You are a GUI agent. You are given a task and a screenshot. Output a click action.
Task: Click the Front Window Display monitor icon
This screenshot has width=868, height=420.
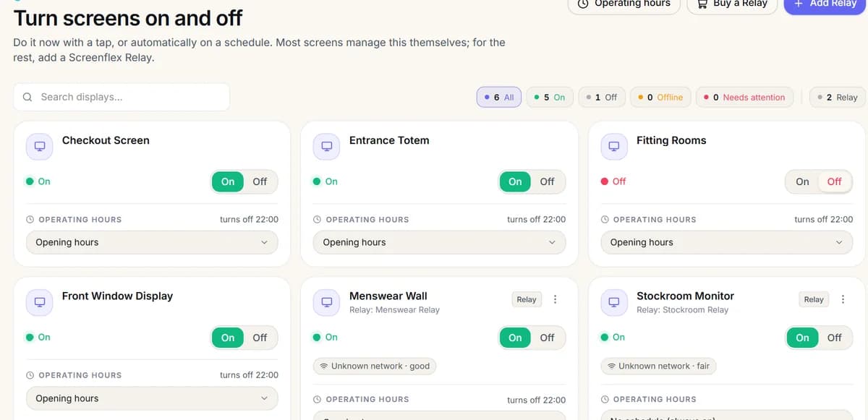click(x=40, y=301)
